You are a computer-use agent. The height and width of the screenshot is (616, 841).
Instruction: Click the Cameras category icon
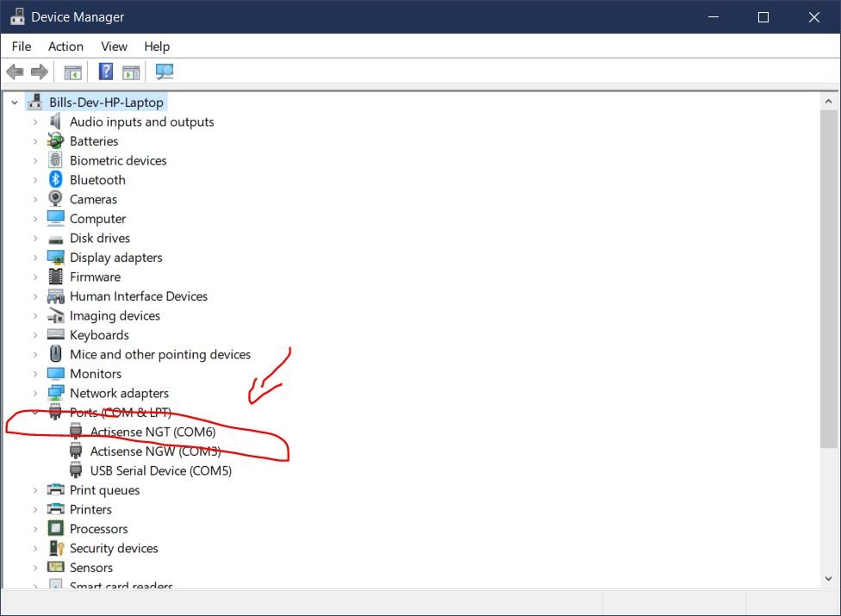click(x=56, y=199)
